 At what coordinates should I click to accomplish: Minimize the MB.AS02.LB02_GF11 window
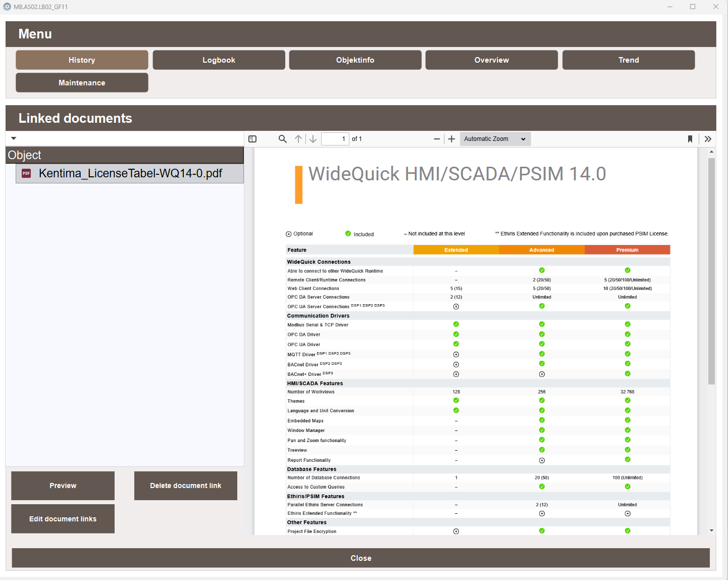pyautogui.click(x=670, y=7)
